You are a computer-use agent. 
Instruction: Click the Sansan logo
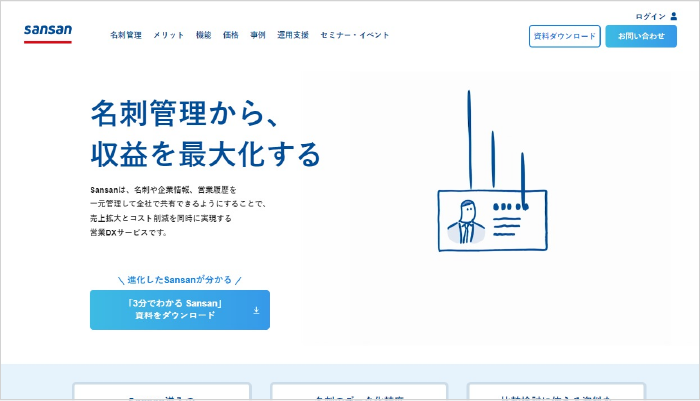pyautogui.click(x=48, y=33)
